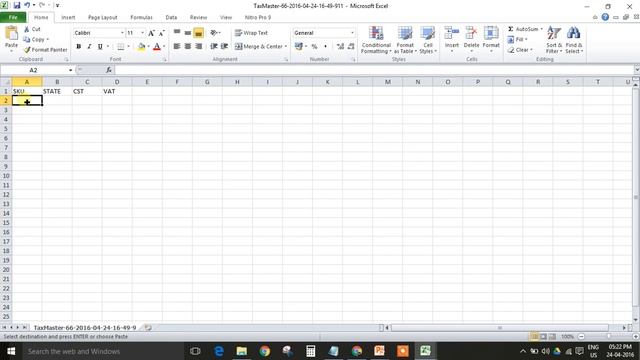The width and height of the screenshot is (640, 360).
Task: Click the Name Box showing A2
Action: click(x=34, y=70)
